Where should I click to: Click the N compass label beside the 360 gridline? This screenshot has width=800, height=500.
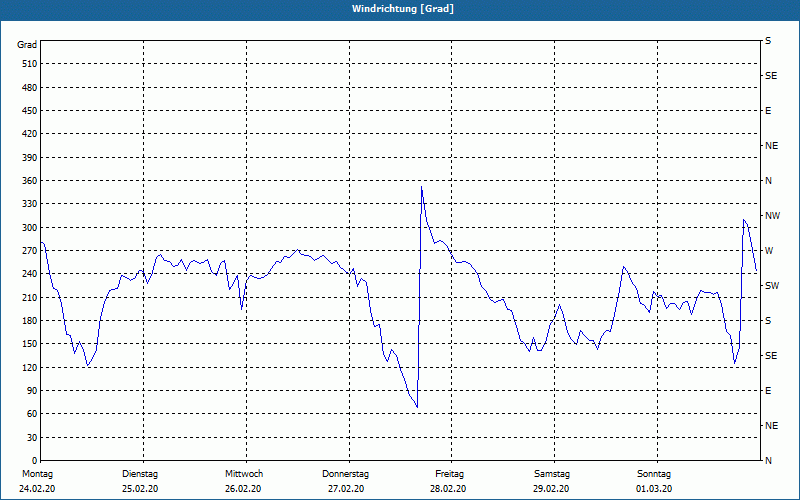(768, 181)
